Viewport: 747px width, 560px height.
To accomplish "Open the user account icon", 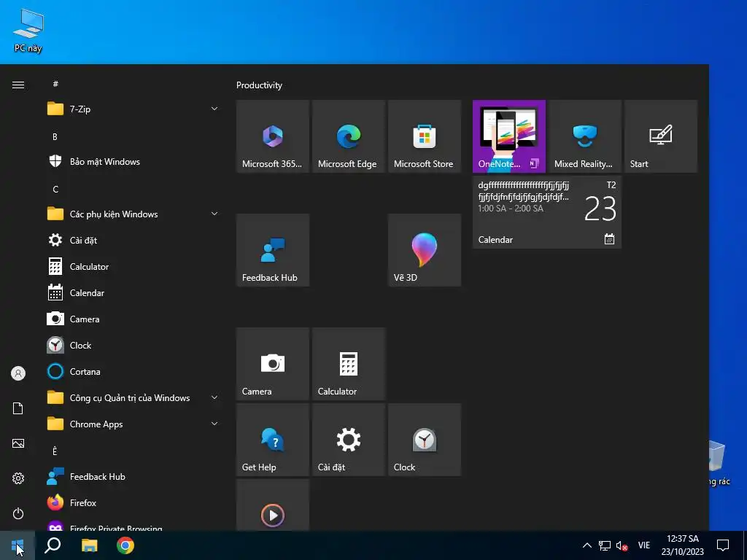I will [18, 373].
